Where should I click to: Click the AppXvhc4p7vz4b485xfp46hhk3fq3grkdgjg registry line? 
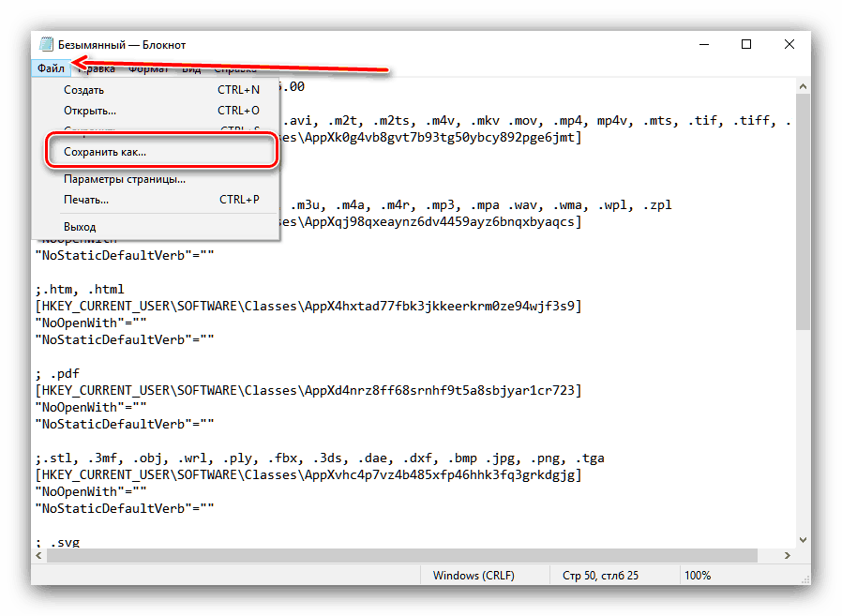click(308, 474)
